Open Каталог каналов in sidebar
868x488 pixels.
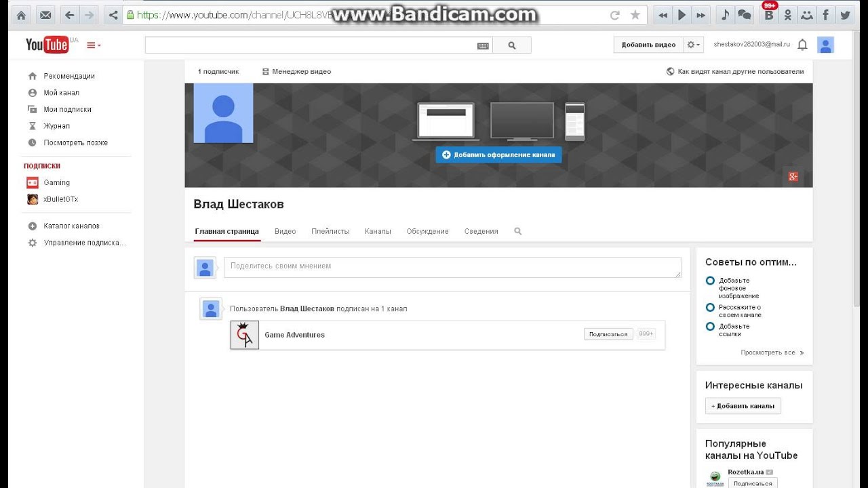(71, 226)
